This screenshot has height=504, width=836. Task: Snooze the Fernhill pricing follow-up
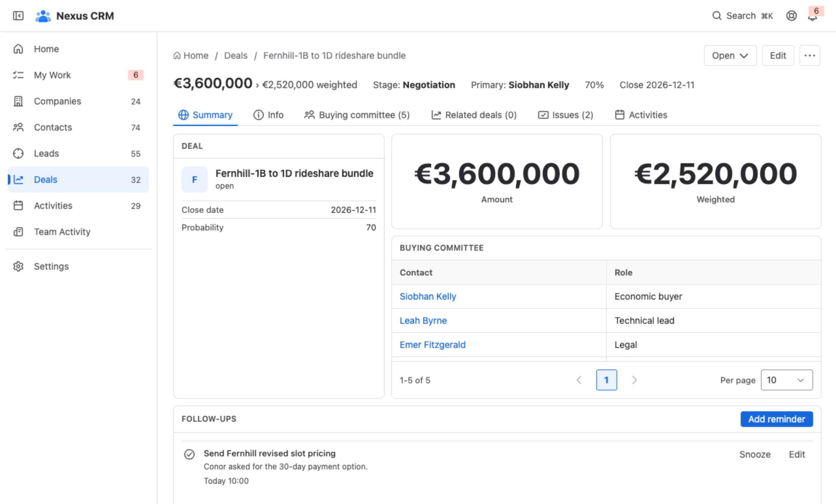coord(755,454)
